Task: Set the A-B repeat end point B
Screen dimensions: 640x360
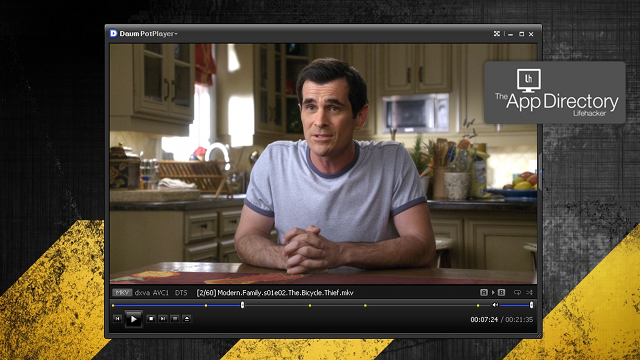Action: pos(502,292)
